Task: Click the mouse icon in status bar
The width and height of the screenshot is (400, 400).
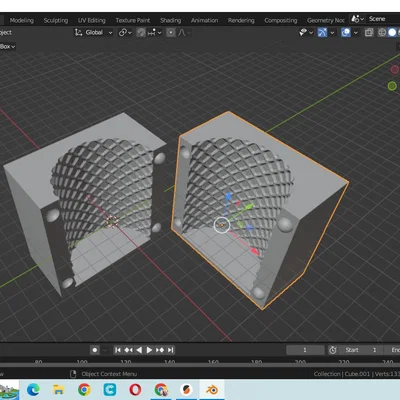Action: click(73, 374)
